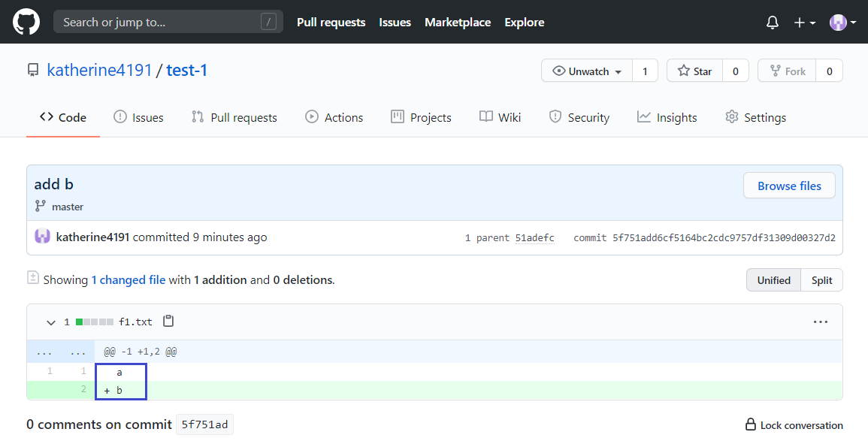The width and height of the screenshot is (868, 444).
Task: Click the commit time 9 minutes ago
Action: point(230,237)
